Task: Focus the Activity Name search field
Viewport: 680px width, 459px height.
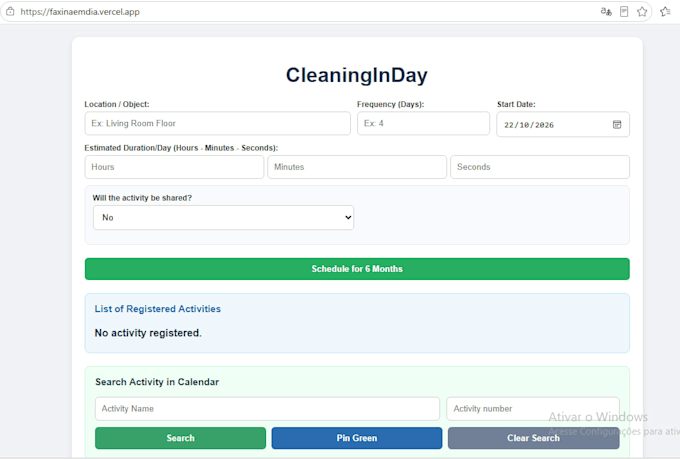Action: [x=267, y=409]
